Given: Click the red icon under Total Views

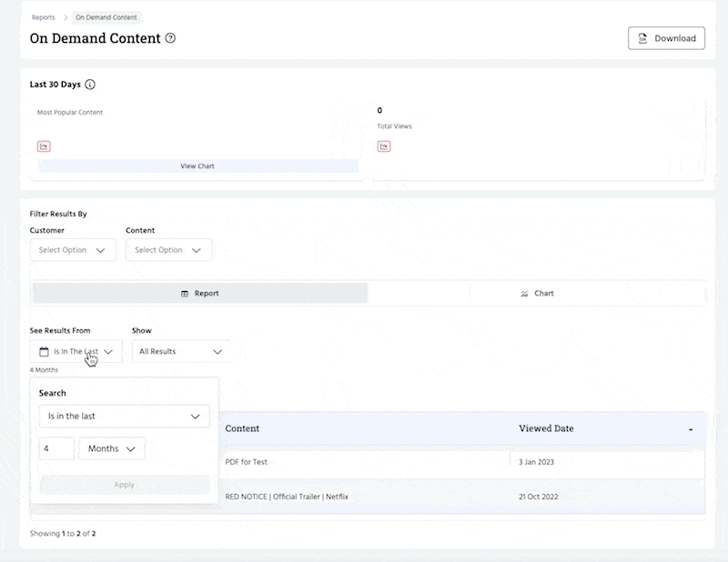Looking at the screenshot, I should [x=384, y=146].
